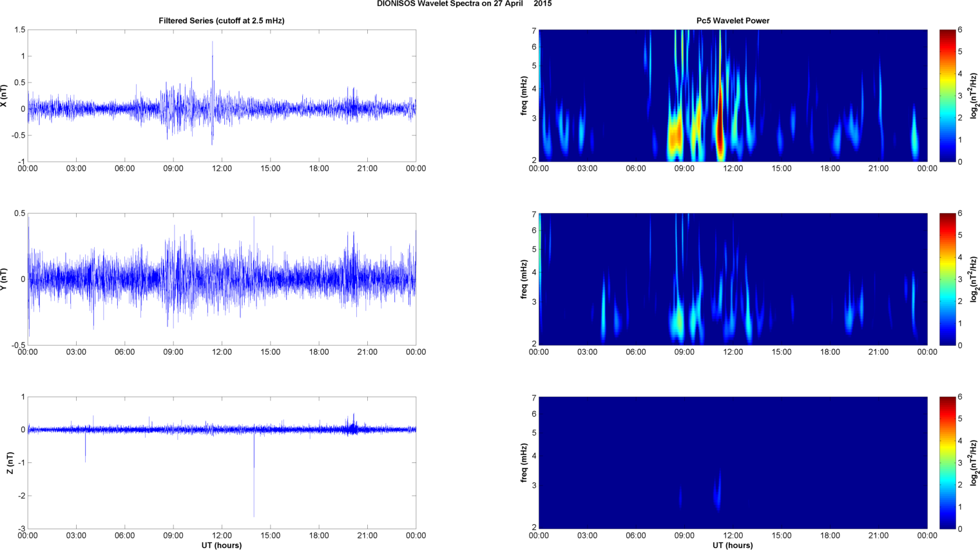
Task: Click the '2' frequency tick on the Z wavelet spectrum
Action: [534, 527]
